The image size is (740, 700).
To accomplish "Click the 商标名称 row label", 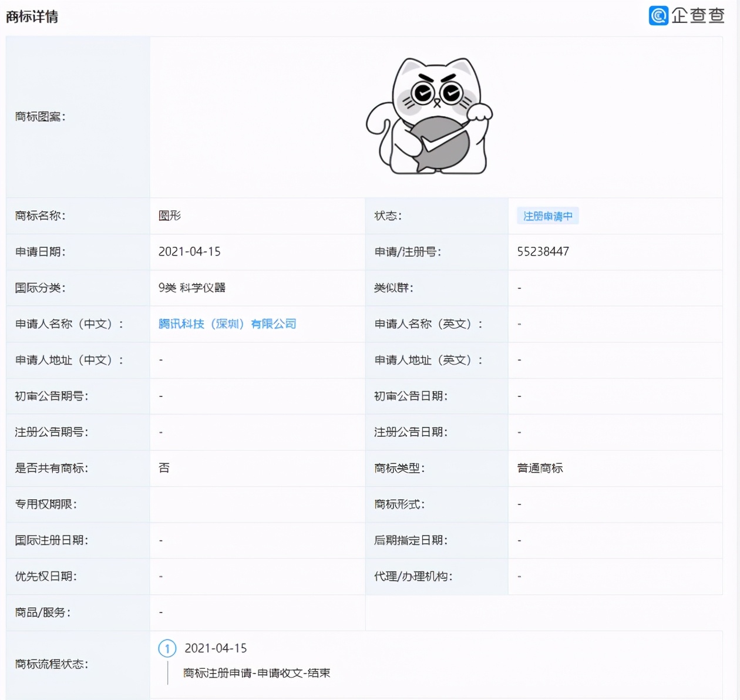I will [41, 216].
